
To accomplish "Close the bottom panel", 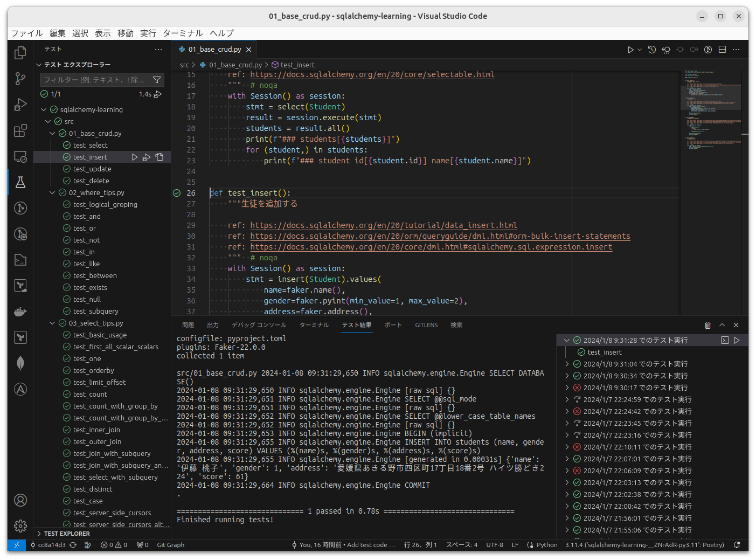I will click(736, 325).
